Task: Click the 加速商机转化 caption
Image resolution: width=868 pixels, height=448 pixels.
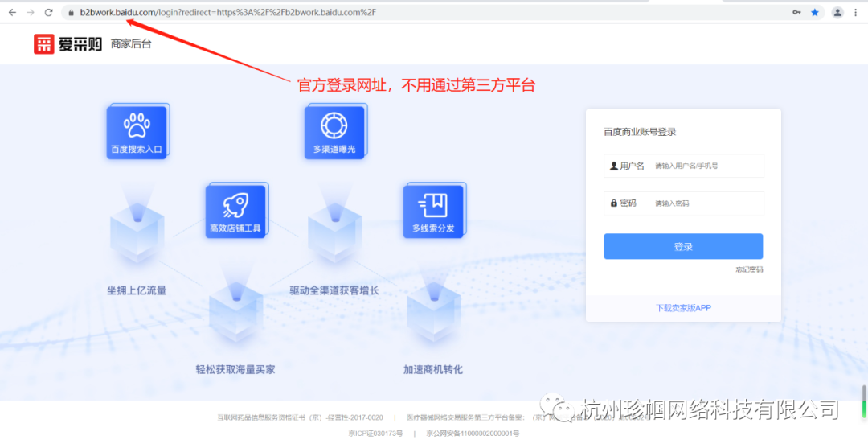Action: [x=433, y=369]
